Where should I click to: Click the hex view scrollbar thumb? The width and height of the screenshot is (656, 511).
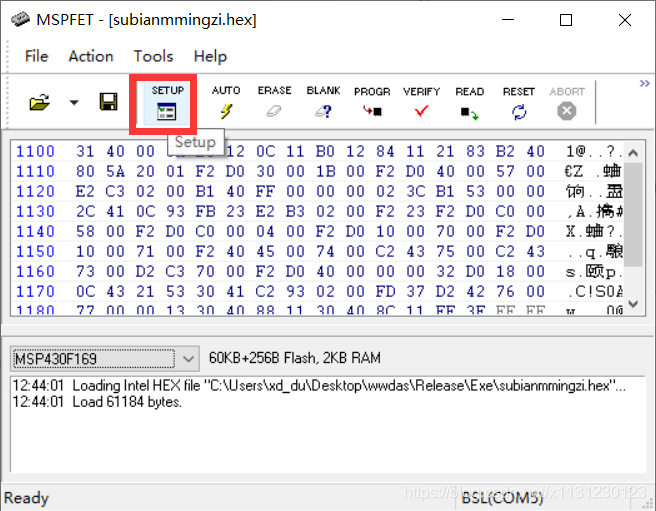633,215
